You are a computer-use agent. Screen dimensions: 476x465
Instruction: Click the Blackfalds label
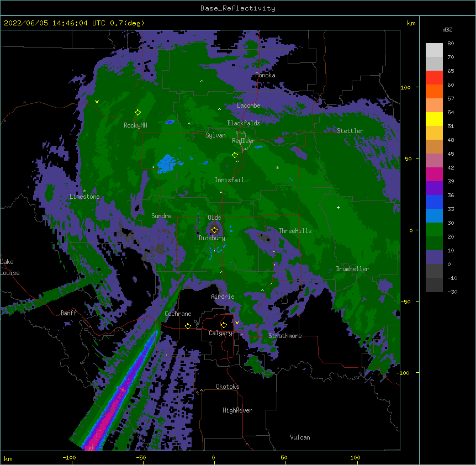[244, 123]
